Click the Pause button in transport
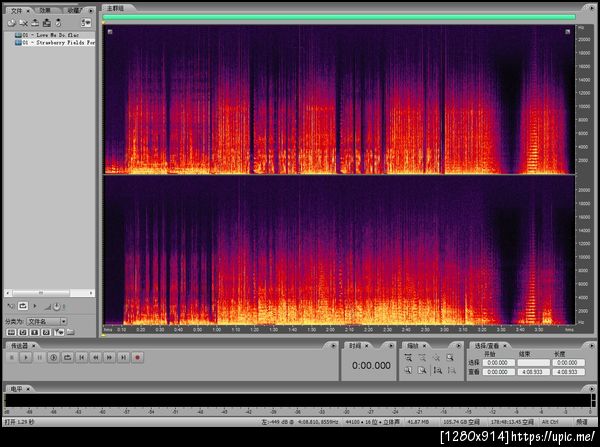Viewport: 600px width, 447px height. pos(39,357)
